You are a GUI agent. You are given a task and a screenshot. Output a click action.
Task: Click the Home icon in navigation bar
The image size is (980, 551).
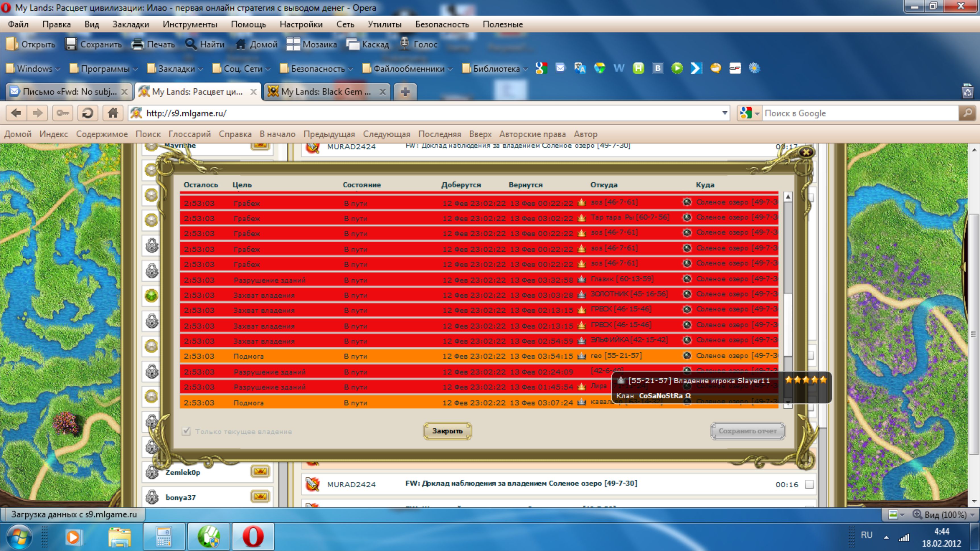coord(113,113)
